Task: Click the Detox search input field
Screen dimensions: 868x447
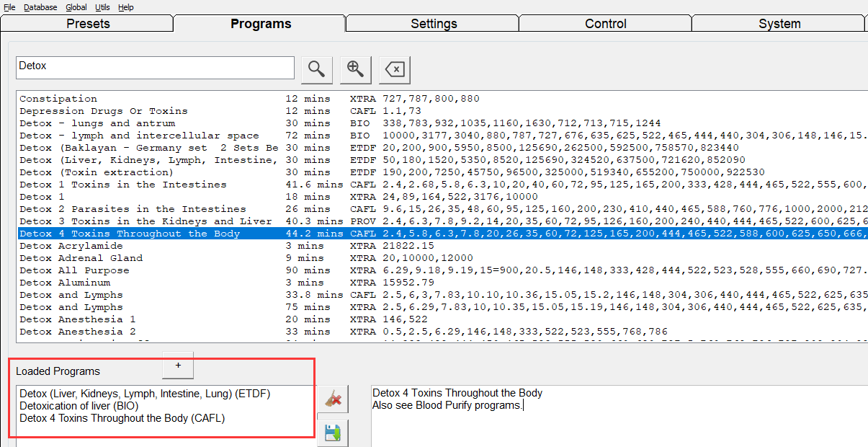Action: click(x=155, y=67)
